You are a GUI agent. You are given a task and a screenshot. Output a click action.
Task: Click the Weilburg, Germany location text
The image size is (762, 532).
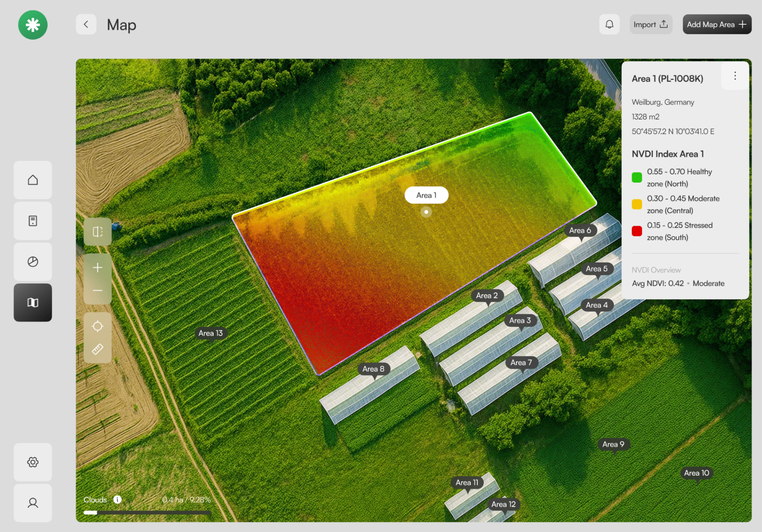[663, 102]
